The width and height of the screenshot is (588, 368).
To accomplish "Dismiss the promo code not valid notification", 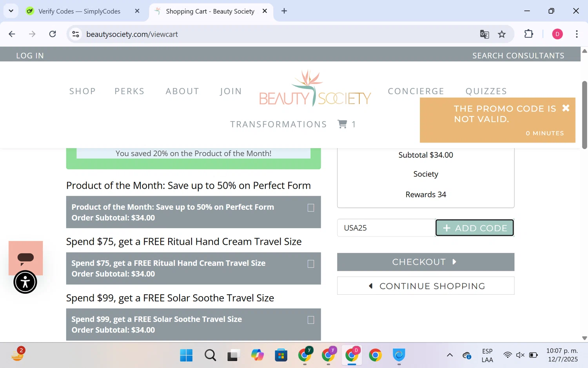I will click(x=566, y=108).
